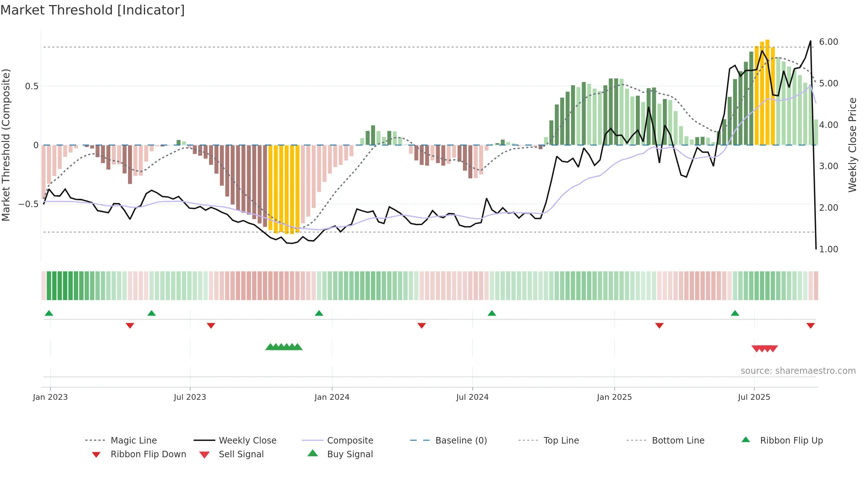The height and width of the screenshot is (488, 868).
Task: Select the ribbon flip down marker after Jul 2023
Action: (211, 326)
